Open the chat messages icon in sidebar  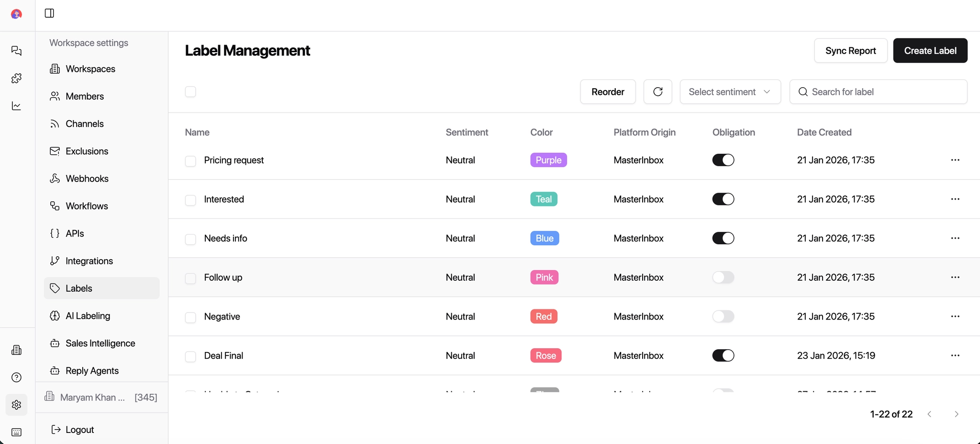click(x=16, y=51)
